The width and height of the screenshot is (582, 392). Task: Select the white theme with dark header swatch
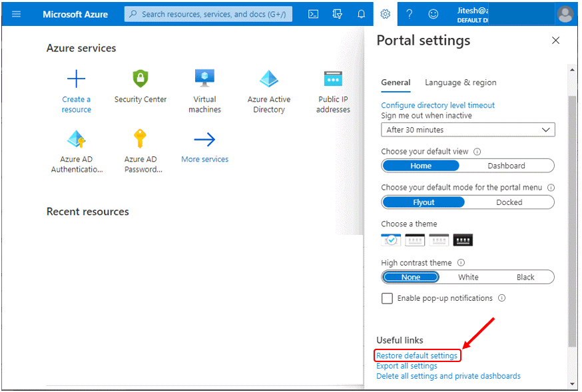coord(415,240)
